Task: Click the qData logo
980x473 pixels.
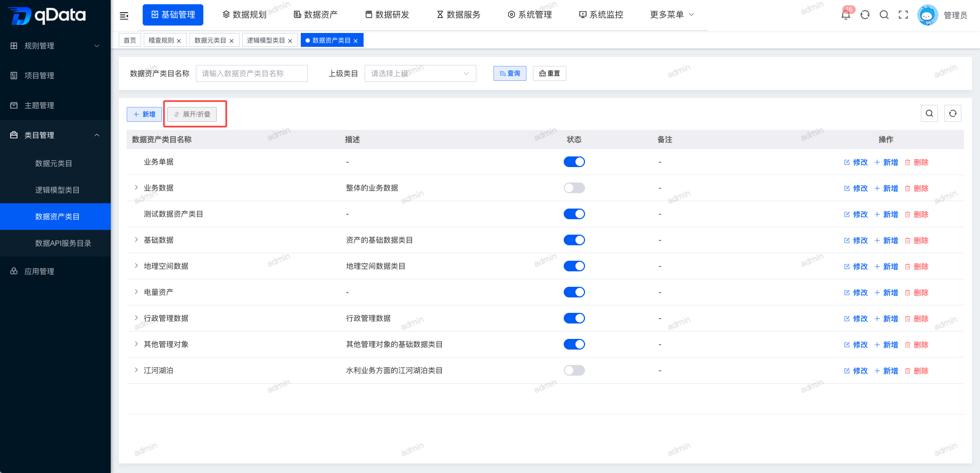Action: 47,15
